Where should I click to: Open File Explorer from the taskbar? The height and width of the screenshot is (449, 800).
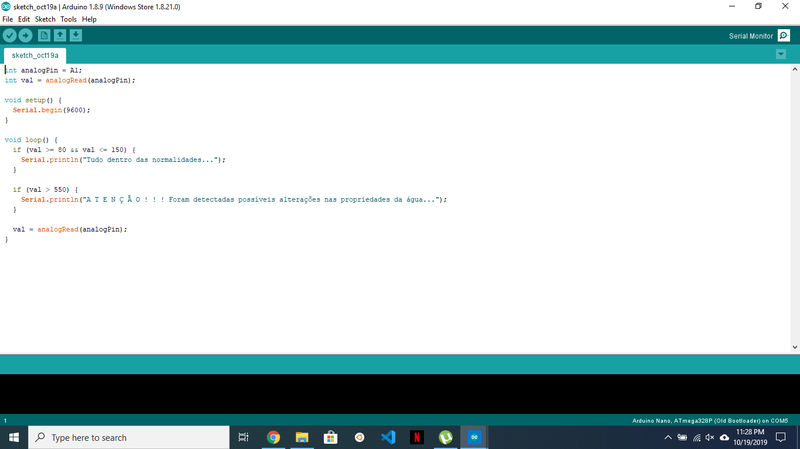(x=301, y=437)
